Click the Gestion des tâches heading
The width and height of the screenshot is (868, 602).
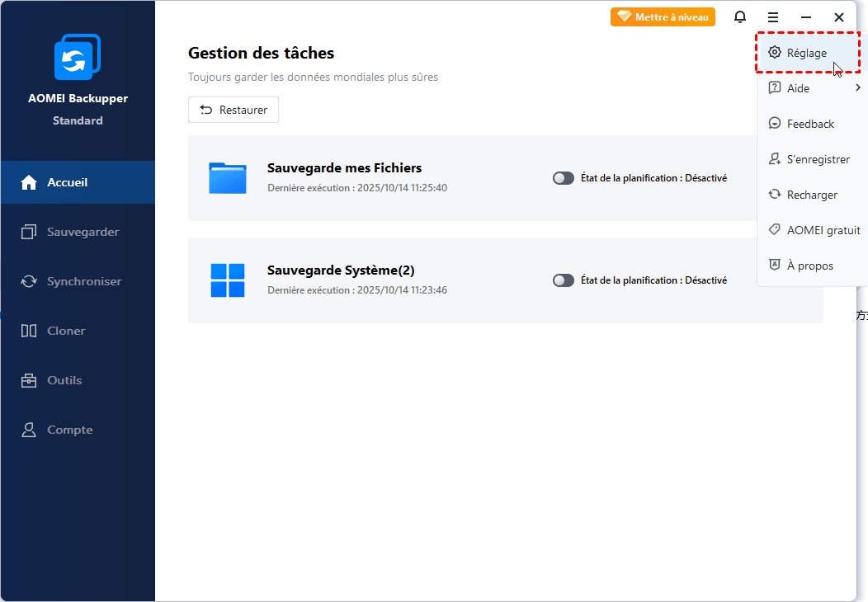click(262, 53)
